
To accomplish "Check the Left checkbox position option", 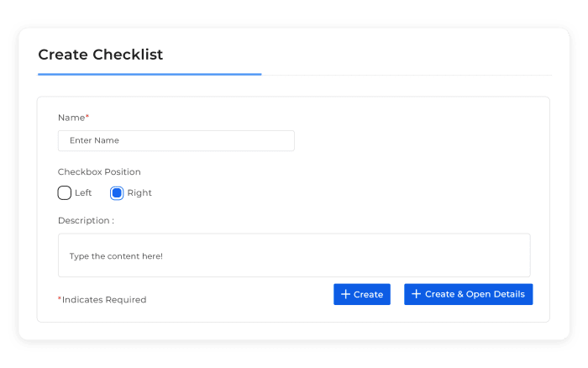I will coord(64,192).
